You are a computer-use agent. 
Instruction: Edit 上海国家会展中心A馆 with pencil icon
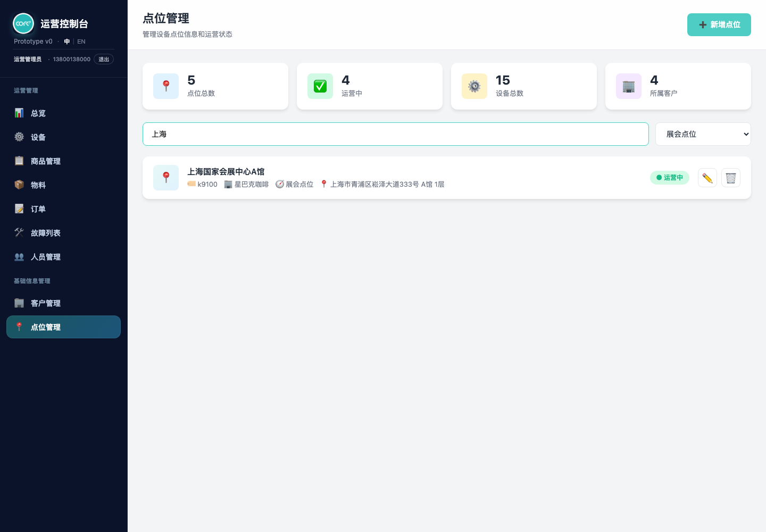[x=707, y=178]
